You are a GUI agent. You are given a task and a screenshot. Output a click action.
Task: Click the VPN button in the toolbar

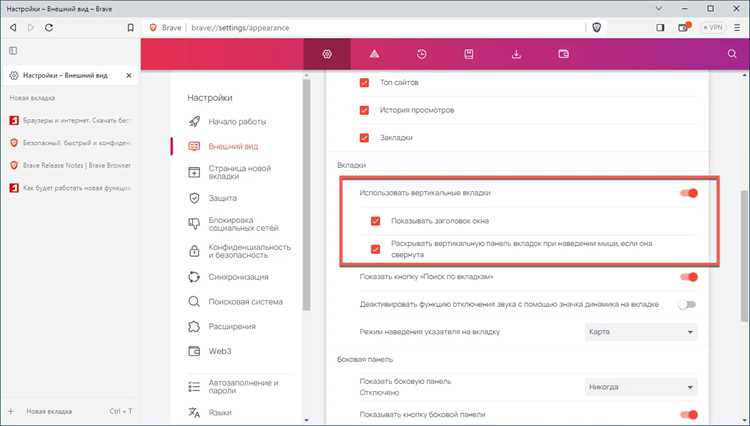713,28
